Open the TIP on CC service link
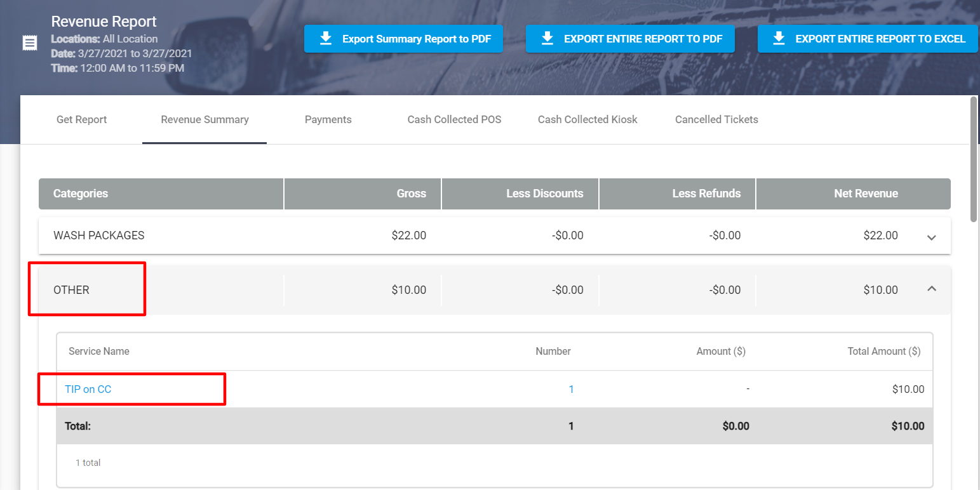The width and height of the screenshot is (980, 490). click(x=88, y=389)
